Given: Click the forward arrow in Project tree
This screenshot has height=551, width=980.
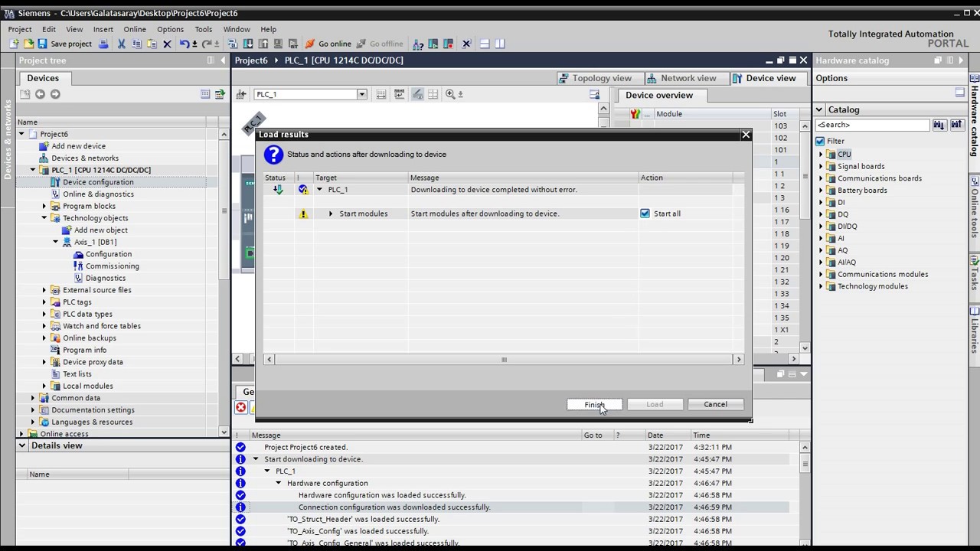Looking at the screenshot, I should click(55, 94).
